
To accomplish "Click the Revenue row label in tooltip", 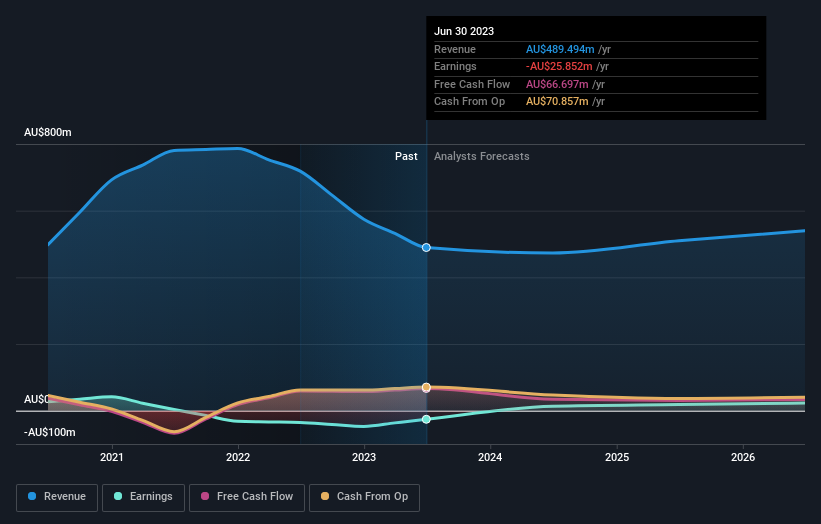I will [455, 49].
